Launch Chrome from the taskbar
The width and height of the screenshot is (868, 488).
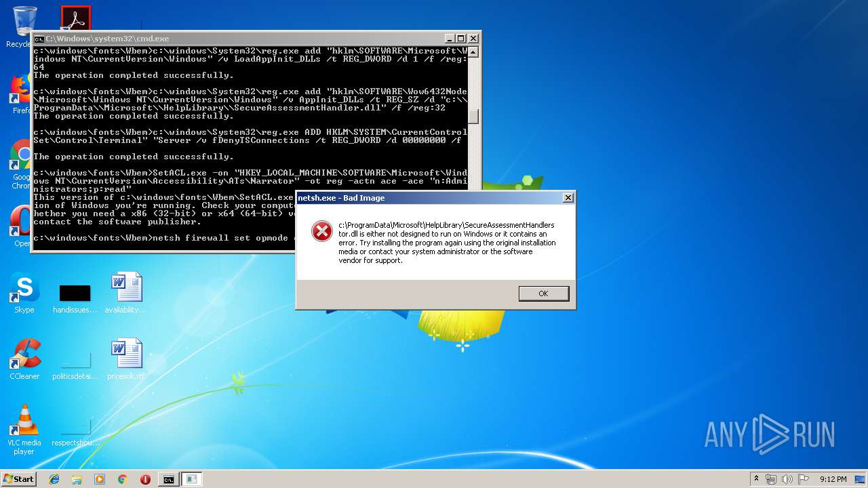(122, 479)
